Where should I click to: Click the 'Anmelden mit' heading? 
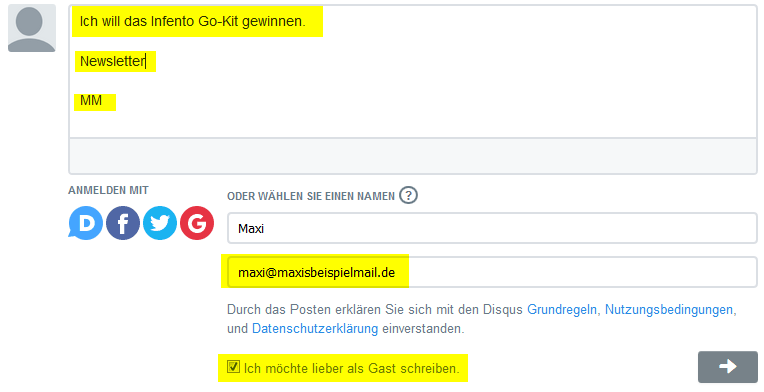click(x=108, y=190)
